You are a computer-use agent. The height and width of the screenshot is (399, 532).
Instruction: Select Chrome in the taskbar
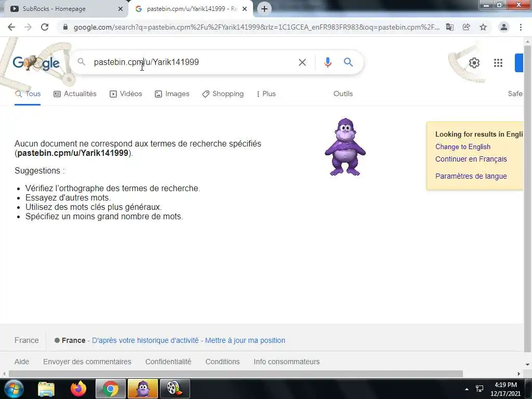coord(111,389)
